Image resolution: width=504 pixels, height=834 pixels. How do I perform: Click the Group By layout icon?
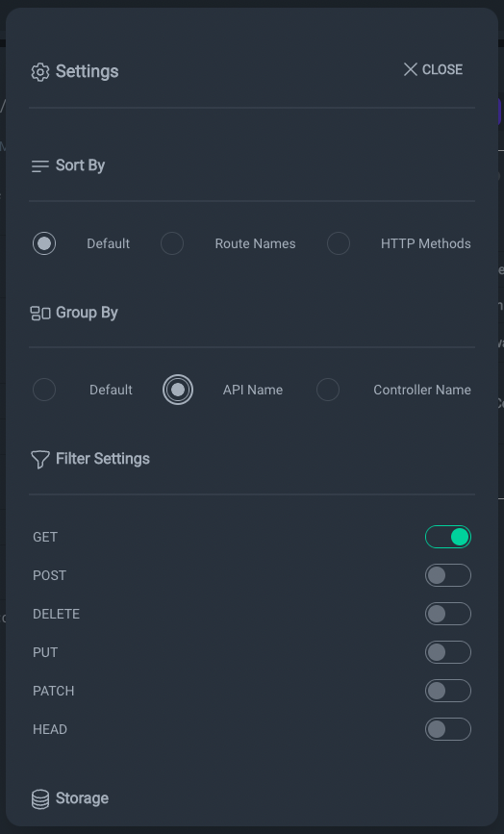pos(40,314)
